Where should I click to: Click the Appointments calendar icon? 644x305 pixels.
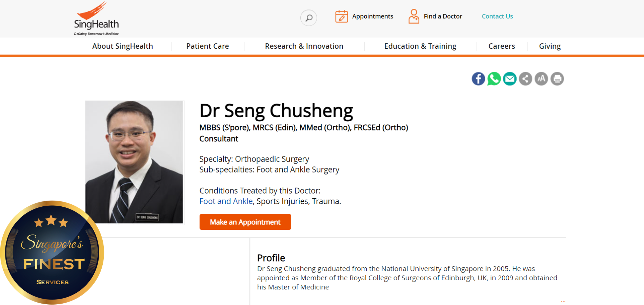(341, 16)
